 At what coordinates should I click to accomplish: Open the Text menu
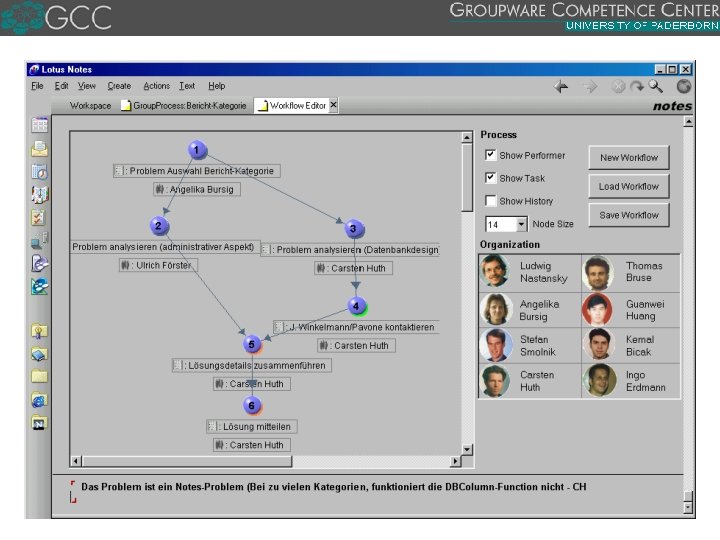point(187,86)
